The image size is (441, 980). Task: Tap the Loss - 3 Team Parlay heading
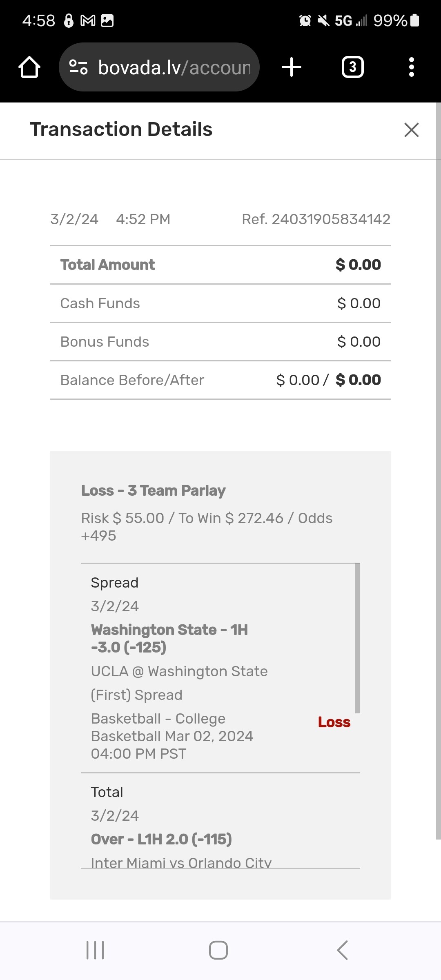153,490
